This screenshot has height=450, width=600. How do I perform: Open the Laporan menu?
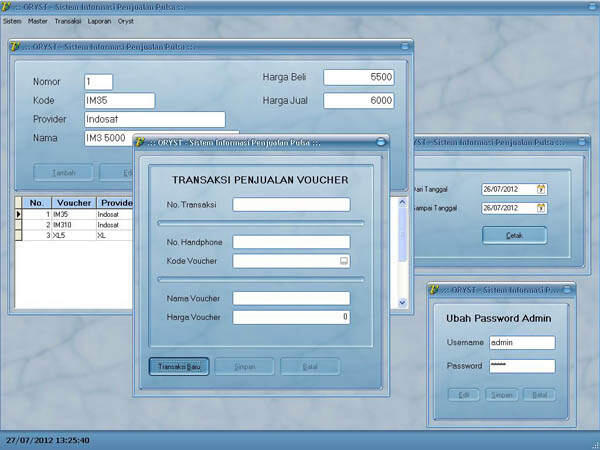coord(99,21)
